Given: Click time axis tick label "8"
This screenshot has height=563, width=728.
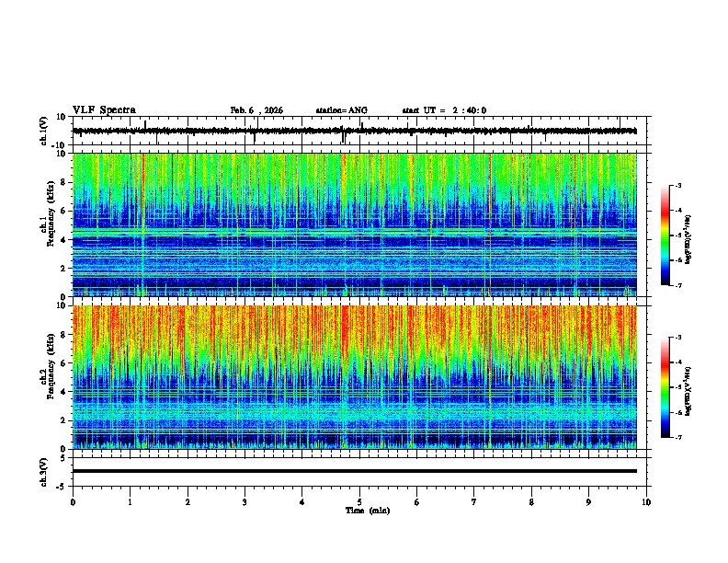Looking at the screenshot, I should 531,502.
